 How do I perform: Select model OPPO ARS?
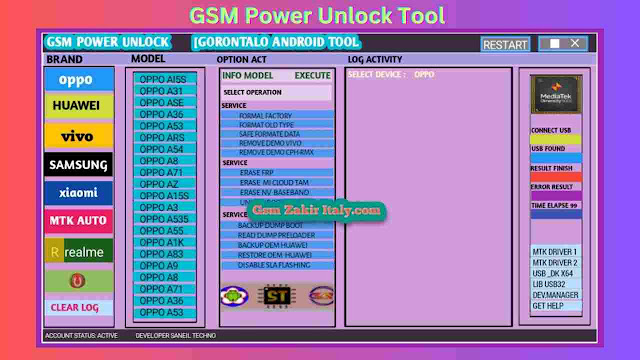tap(165, 138)
